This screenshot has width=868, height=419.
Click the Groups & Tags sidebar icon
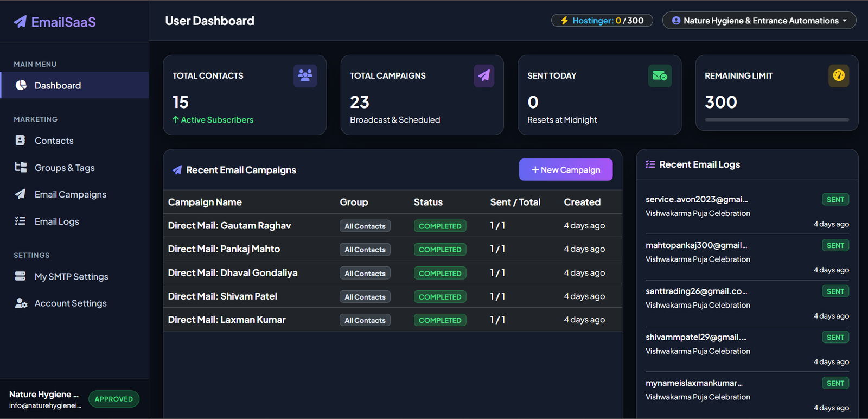pos(21,167)
